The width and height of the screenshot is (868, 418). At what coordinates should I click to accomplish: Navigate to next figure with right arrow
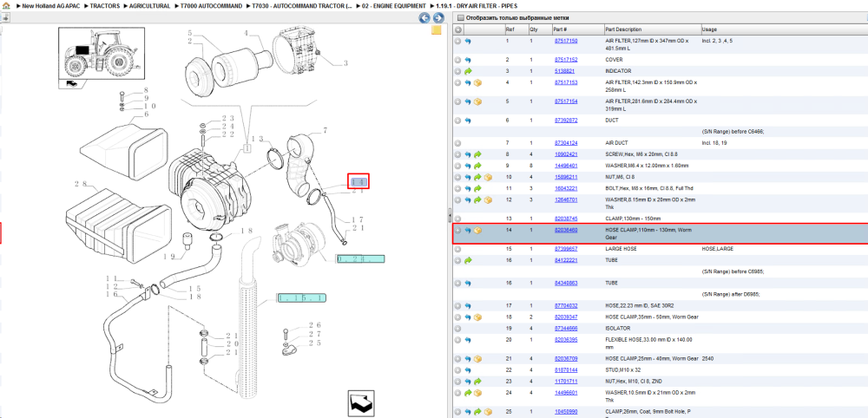[438, 18]
